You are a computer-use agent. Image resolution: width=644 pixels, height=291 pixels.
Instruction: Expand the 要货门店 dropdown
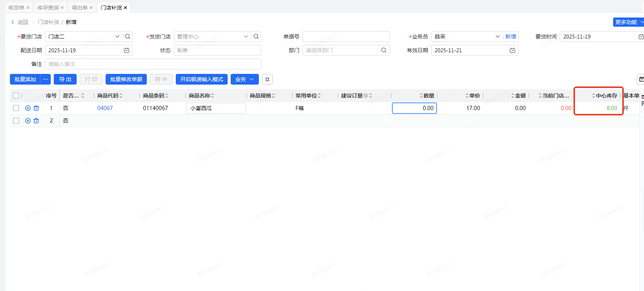pos(117,37)
